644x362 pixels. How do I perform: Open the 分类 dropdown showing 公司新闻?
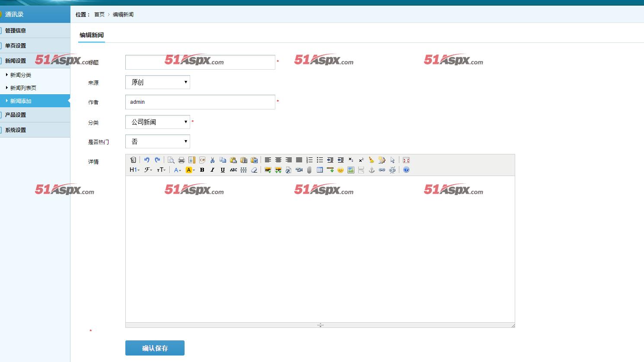click(158, 122)
